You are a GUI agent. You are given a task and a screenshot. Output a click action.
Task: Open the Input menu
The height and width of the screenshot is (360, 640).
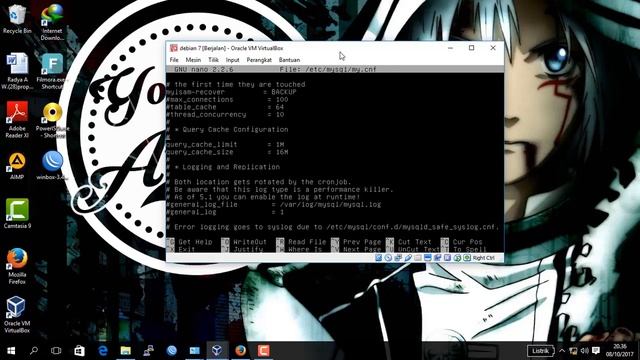click(x=232, y=60)
